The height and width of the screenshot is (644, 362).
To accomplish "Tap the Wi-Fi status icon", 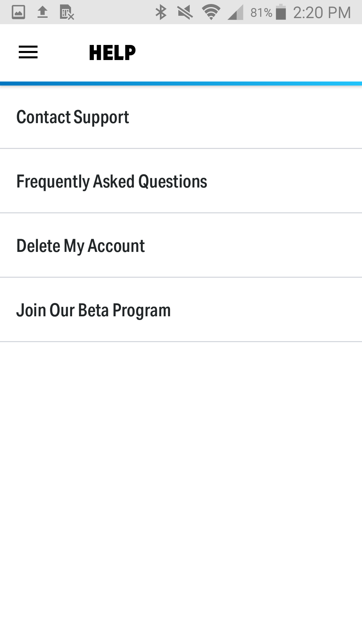I will point(211,12).
